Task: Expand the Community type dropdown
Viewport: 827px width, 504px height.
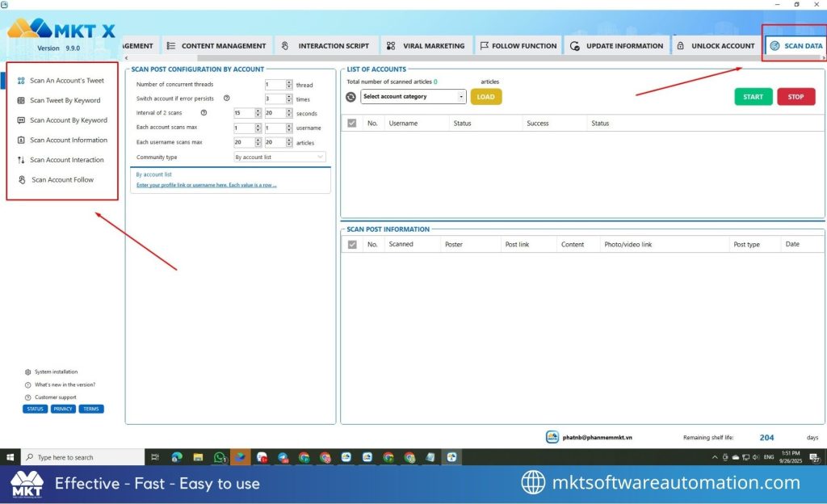Action: pyautogui.click(x=279, y=157)
